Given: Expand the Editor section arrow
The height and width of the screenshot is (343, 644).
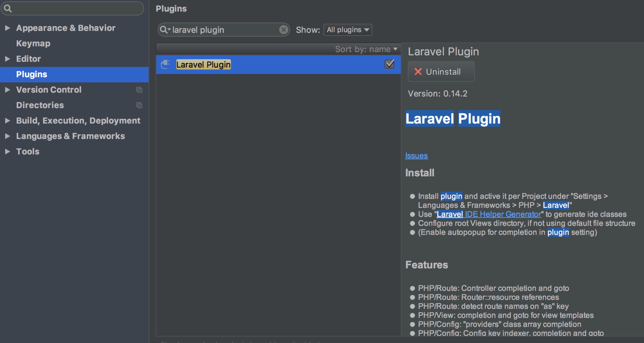Looking at the screenshot, I should [x=8, y=59].
